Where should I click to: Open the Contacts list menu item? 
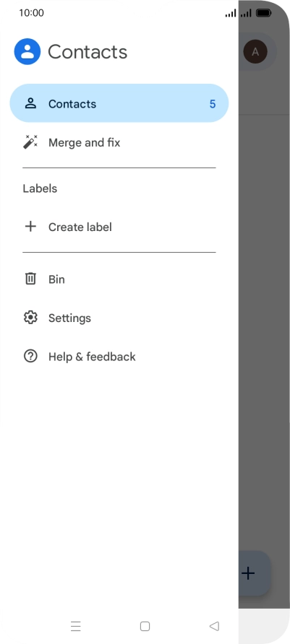[119, 103]
